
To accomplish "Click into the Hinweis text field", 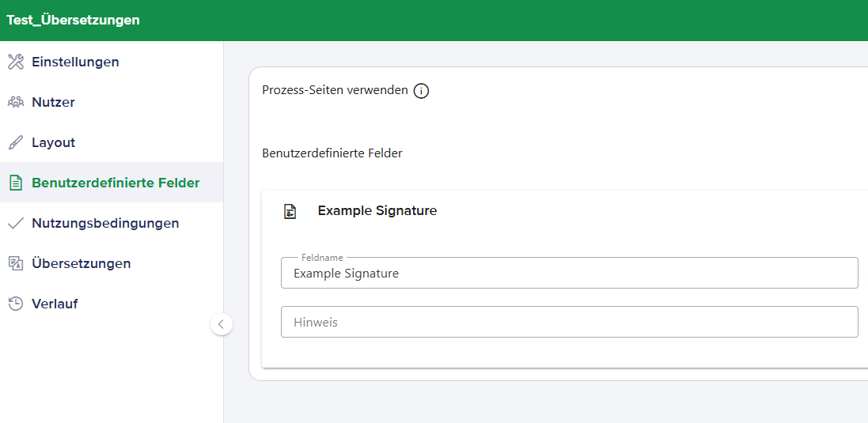I will tap(569, 322).
